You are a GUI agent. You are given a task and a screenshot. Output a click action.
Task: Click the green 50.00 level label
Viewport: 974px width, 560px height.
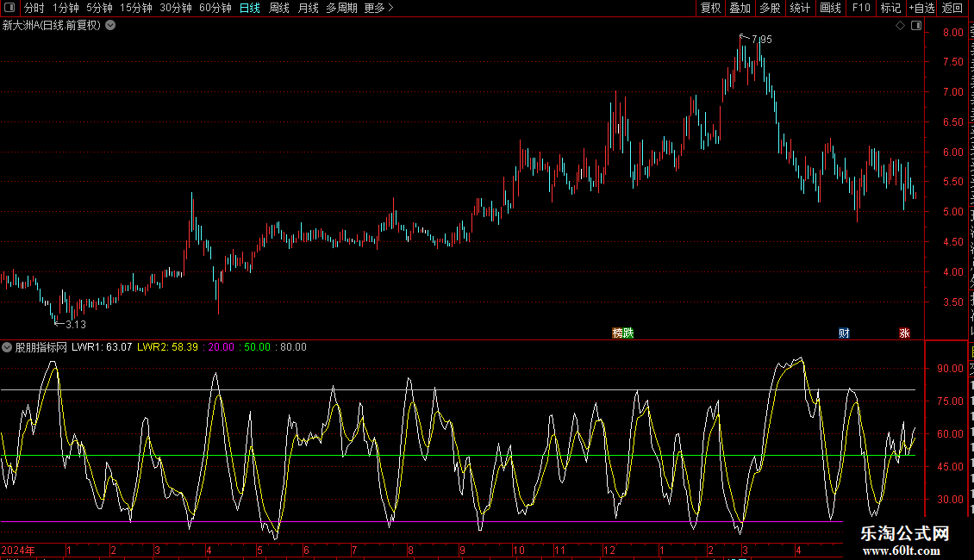(x=257, y=347)
